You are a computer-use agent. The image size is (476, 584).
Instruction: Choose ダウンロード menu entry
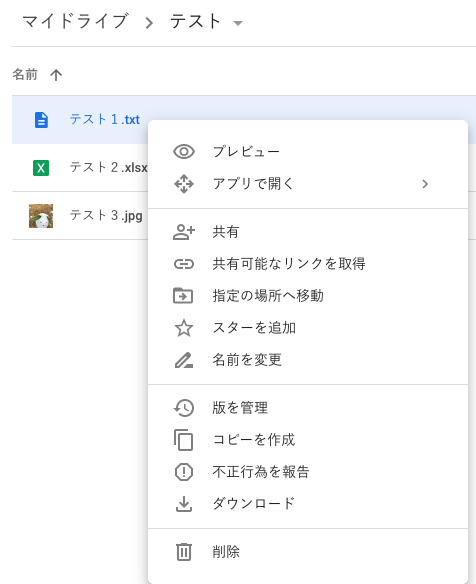308,504
